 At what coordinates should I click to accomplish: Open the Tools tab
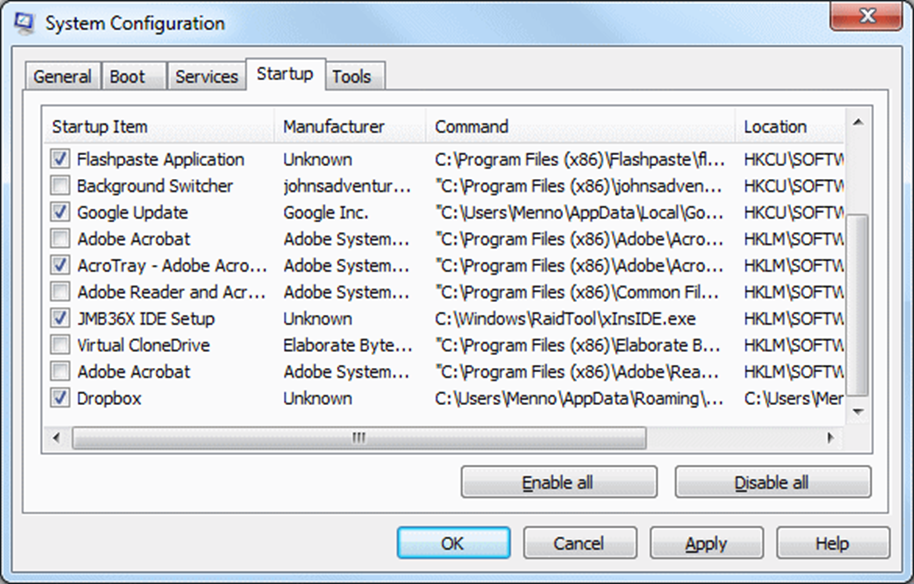[354, 75]
